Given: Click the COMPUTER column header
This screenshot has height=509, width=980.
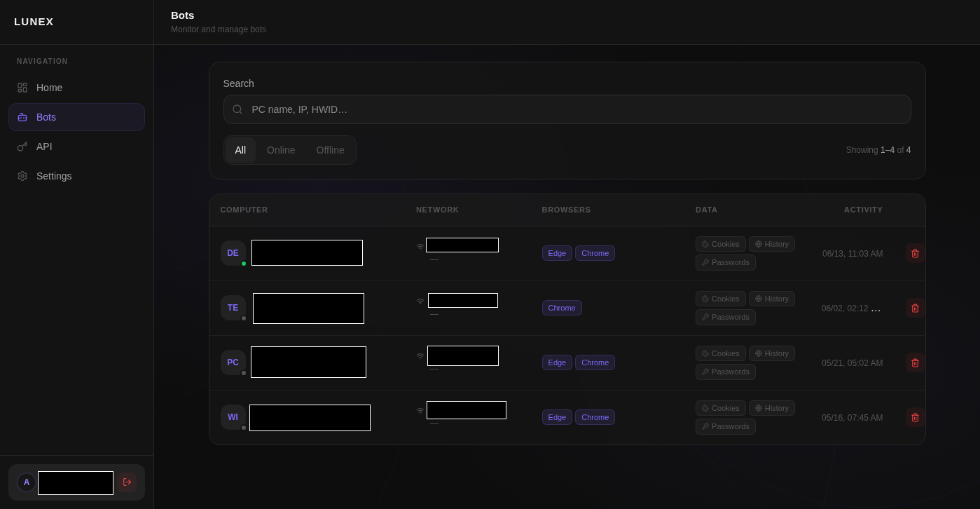Looking at the screenshot, I should (244, 210).
